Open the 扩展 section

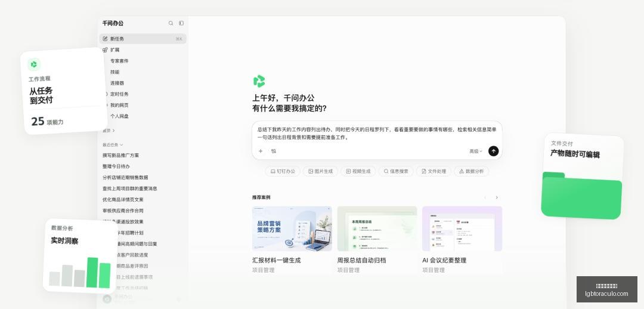click(x=114, y=50)
